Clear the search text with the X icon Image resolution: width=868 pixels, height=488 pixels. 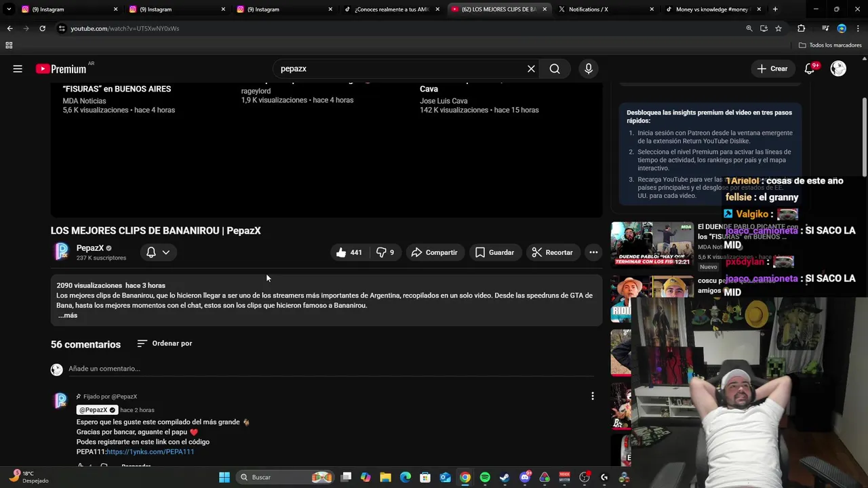coord(531,68)
